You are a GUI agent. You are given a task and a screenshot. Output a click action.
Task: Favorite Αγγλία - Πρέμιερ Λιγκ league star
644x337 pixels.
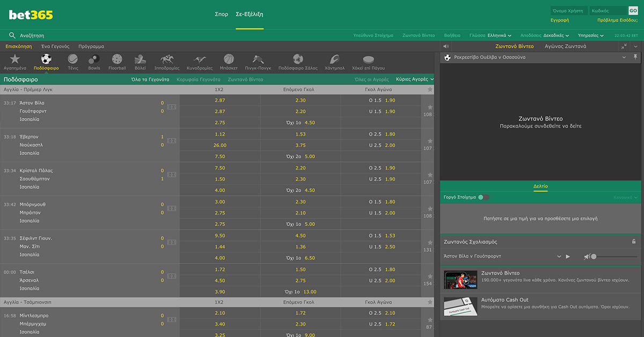pos(430,90)
